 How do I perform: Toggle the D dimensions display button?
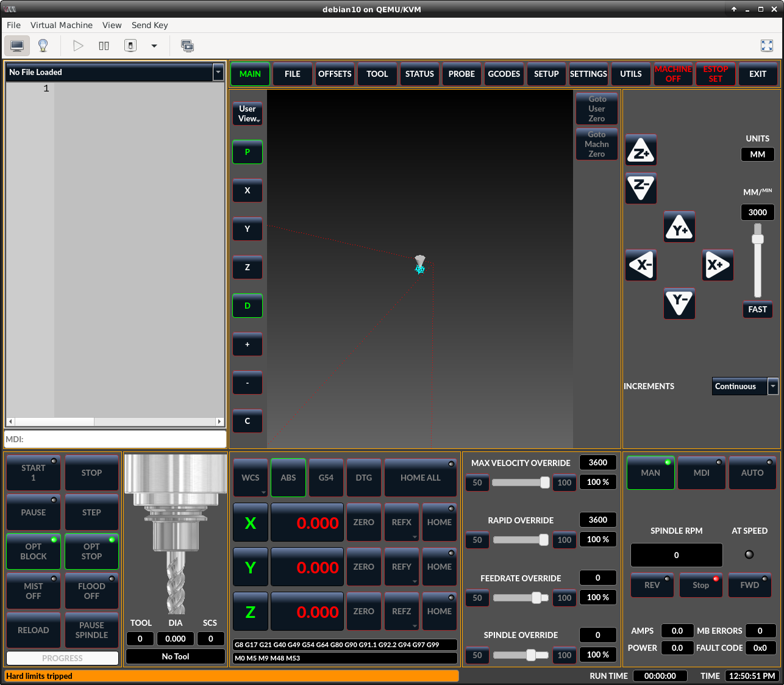tap(248, 306)
